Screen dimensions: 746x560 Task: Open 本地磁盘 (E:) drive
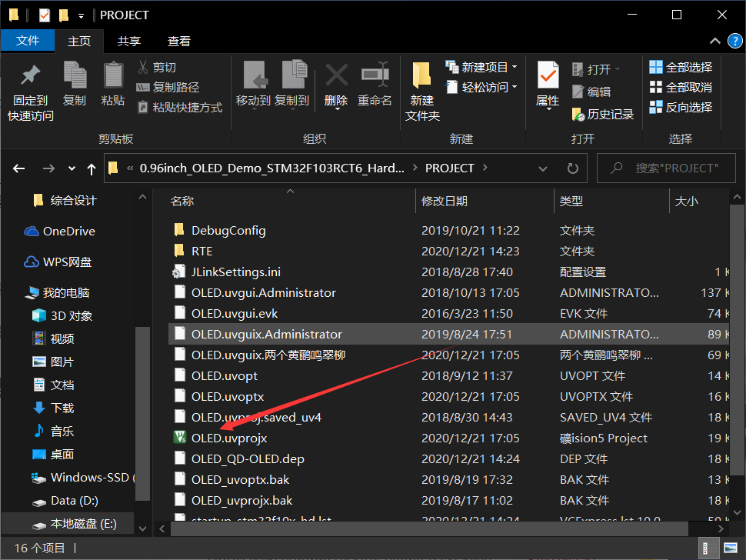75,524
